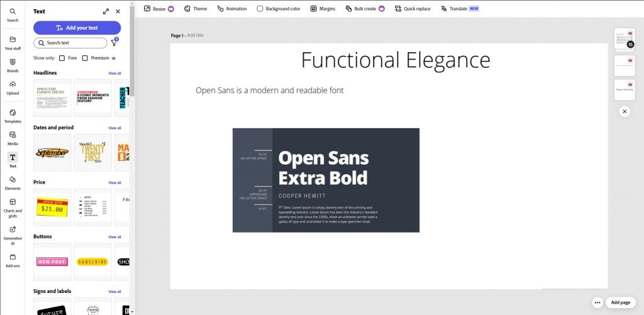The image size is (644, 315).
Task: Click Add title next to Page 1
Action: tap(195, 35)
